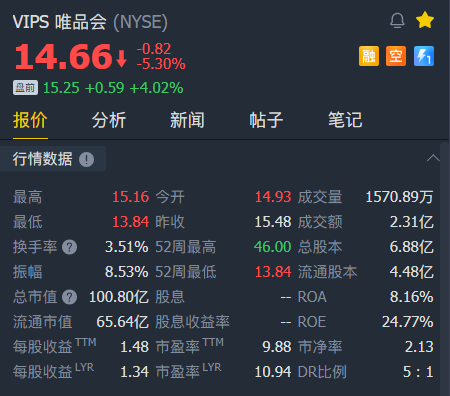Open the 新闻 tab

click(187, 120)
